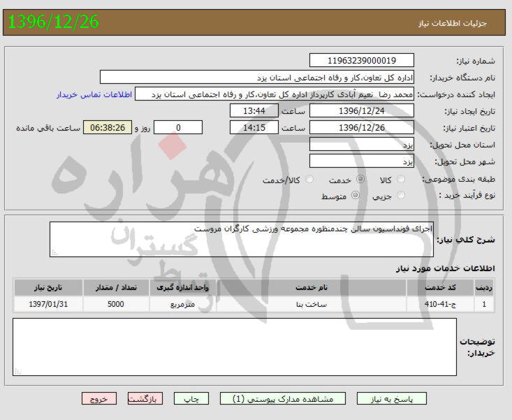Click the ردیف column header
This screenshot has width=512, height=420.
(484, 287)
